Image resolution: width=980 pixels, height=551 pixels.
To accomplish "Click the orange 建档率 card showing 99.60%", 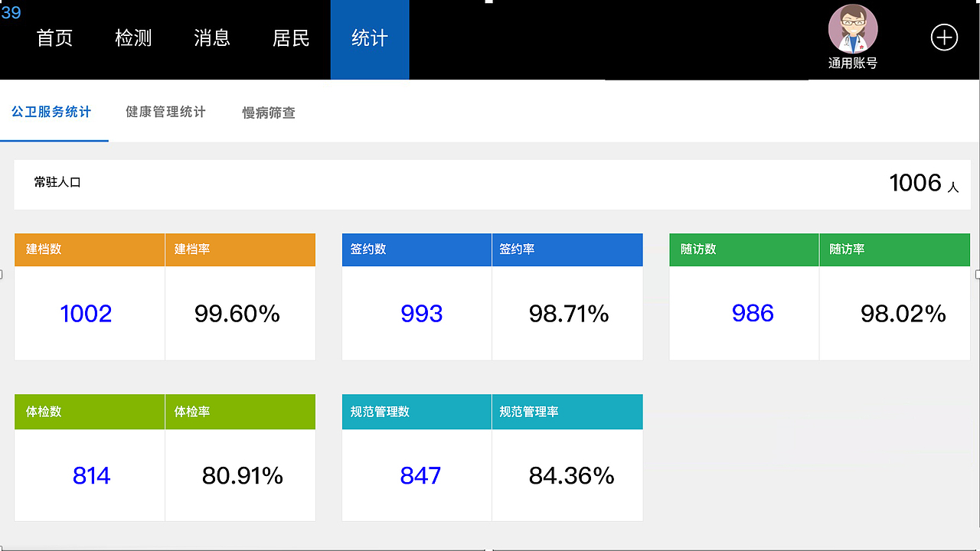I will pos(240,314).
